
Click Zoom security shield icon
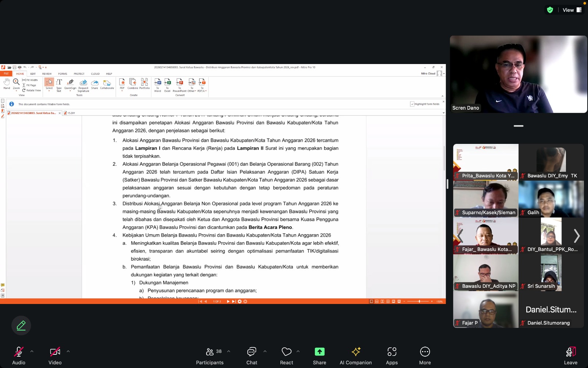click(x=550, y=10)
